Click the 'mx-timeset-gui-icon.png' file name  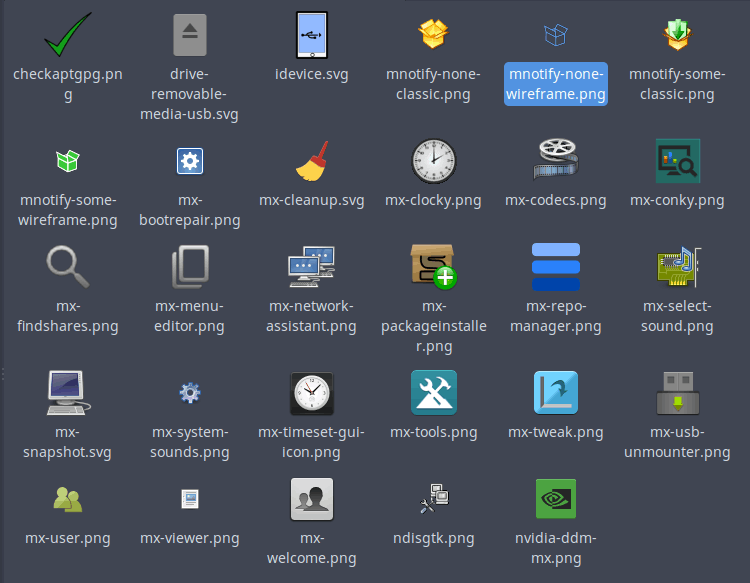coord(311,442)
